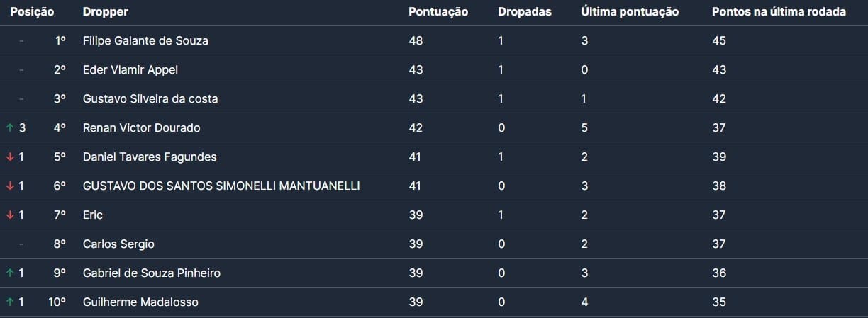Sort by the Pontuação column header
Viewport: 868px width, 318px height.
tap(438, 12)
